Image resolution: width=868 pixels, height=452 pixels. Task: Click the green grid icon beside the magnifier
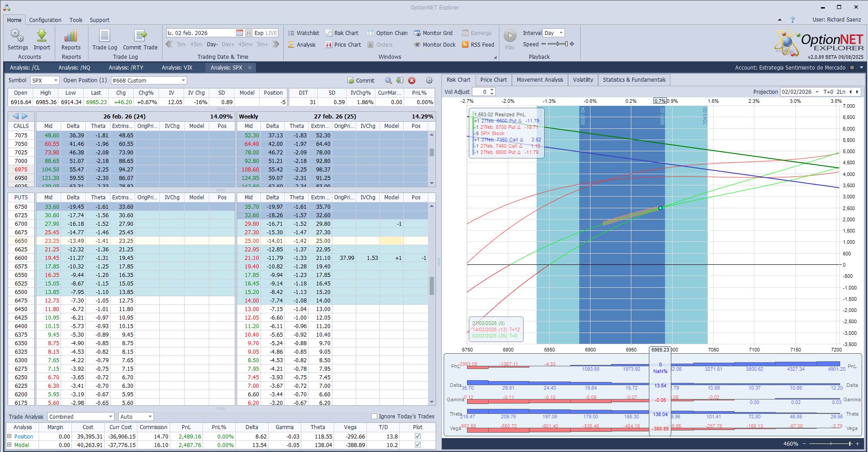[x=400, y=80]
